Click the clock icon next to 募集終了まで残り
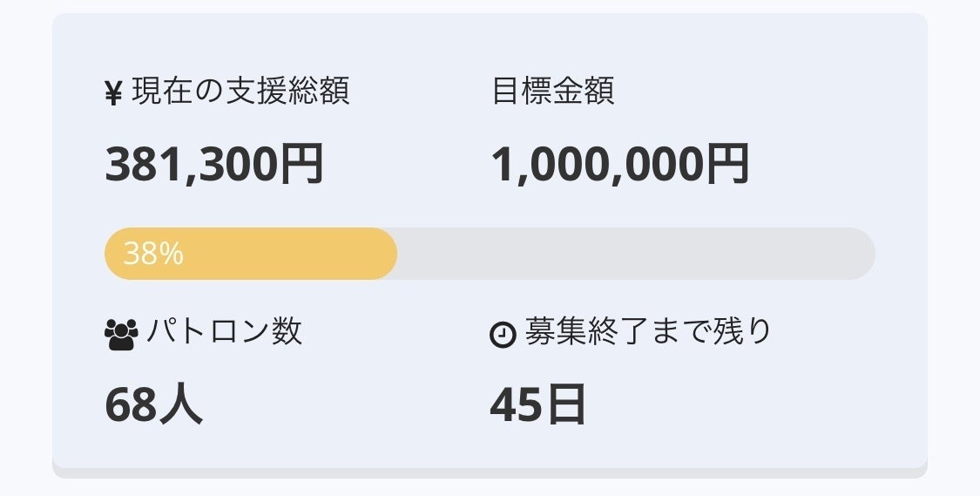This screenshot has width=980, height=496. (x=503, y=335)
